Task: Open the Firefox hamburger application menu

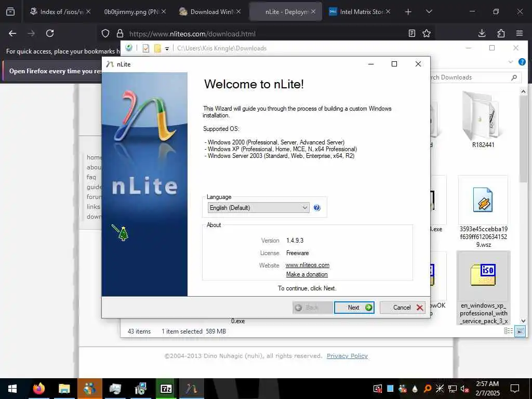Action: [x=520, y=33]
